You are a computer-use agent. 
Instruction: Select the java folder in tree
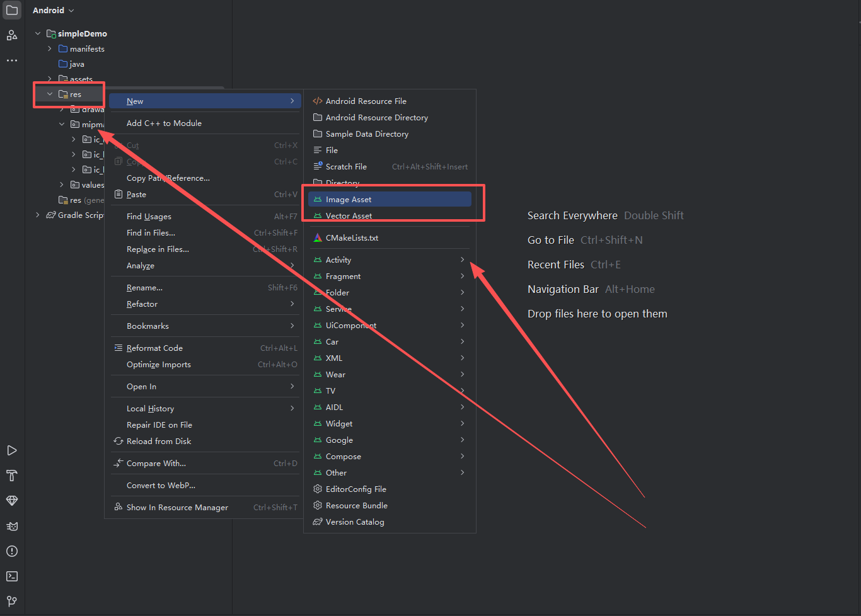coord(76,64)
